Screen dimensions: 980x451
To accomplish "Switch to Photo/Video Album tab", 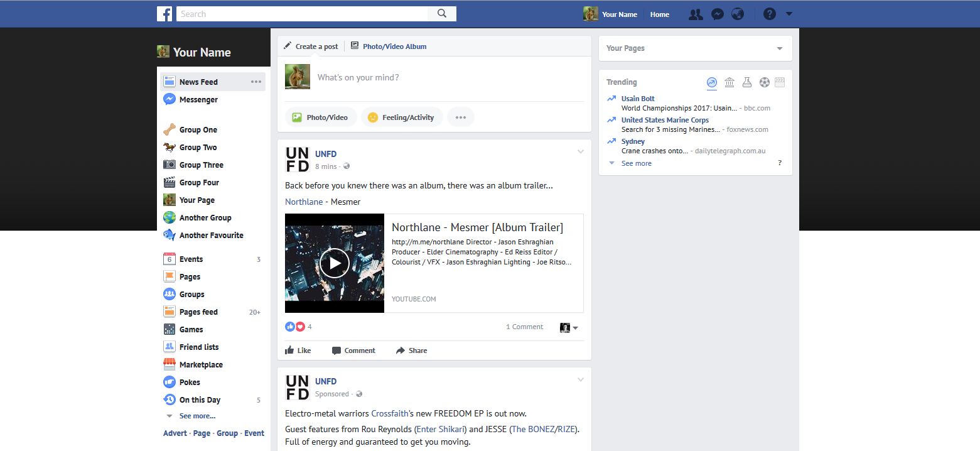I will click(389, 46).
